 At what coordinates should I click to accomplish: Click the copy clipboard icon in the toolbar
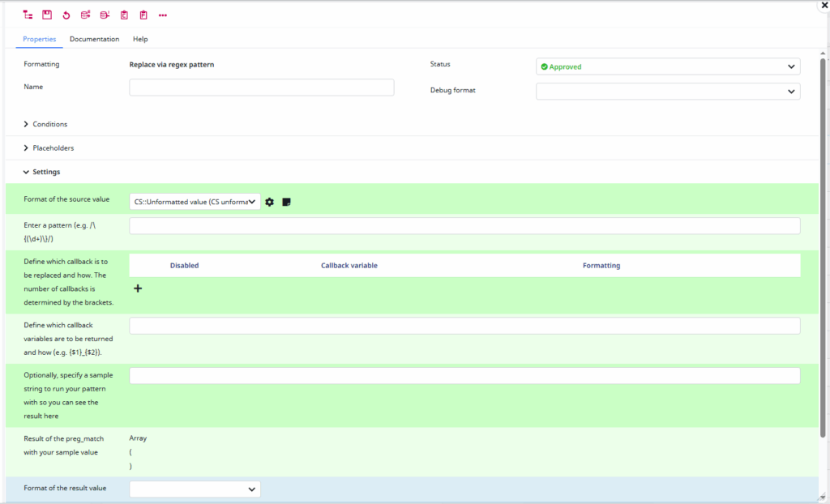(x=123, y=15)
